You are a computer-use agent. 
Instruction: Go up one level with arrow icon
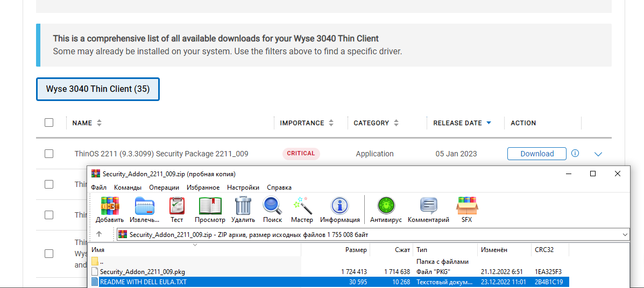98,234
